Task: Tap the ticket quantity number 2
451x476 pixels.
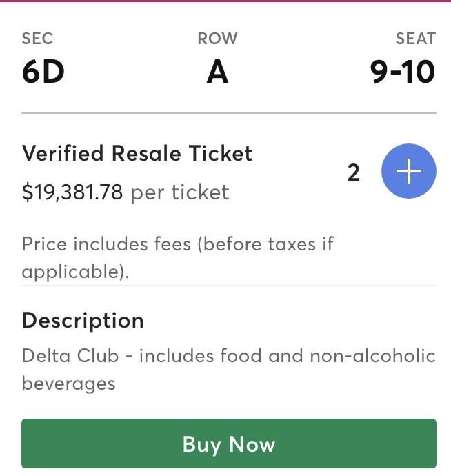Action: tap(353, 172)
